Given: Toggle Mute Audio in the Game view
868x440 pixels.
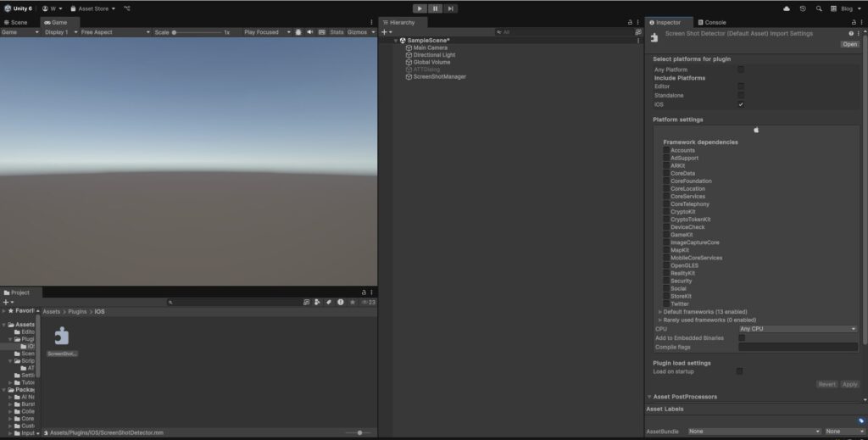Looking at the screenshot, I should coord(309,32).
